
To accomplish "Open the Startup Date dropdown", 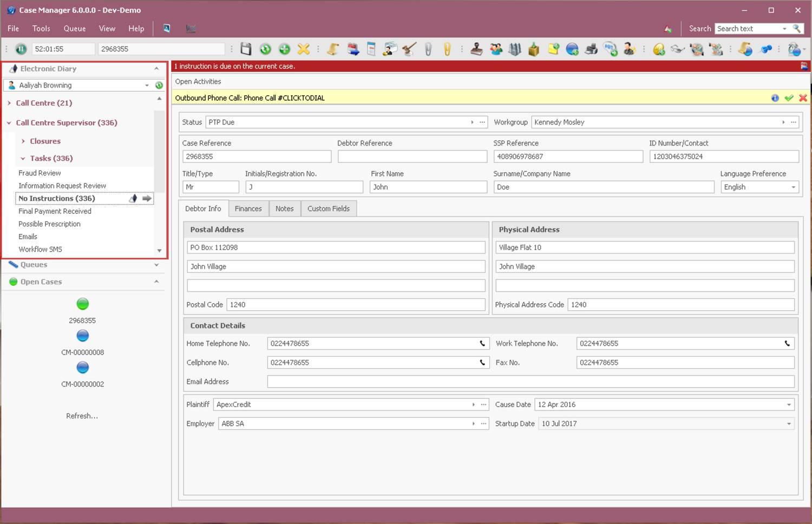I will pyautogui.click(x=789, y=424).
